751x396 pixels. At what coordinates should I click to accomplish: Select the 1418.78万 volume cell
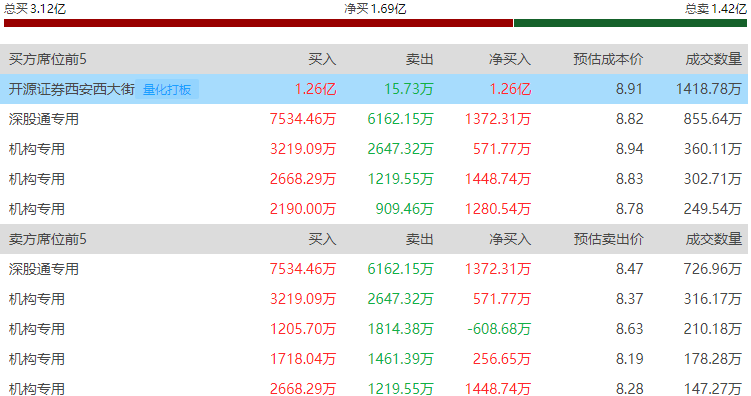709,89
